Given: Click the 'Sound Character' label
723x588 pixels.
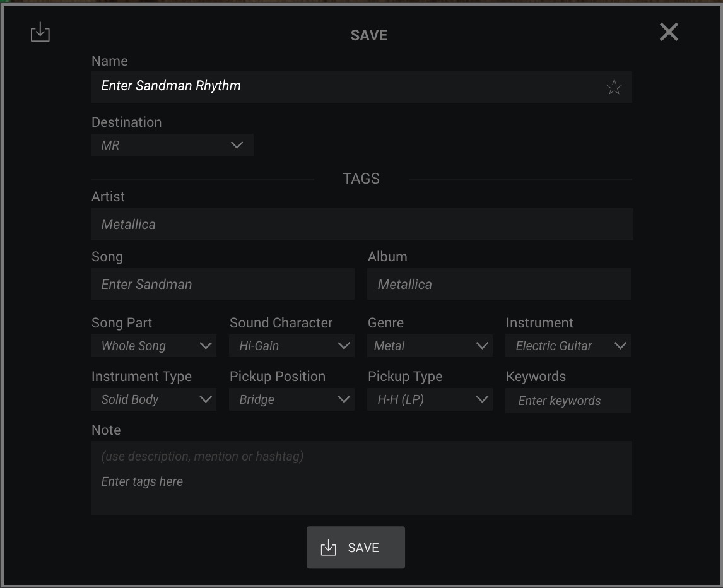Looking at the screenshot, I should (281, 323).
